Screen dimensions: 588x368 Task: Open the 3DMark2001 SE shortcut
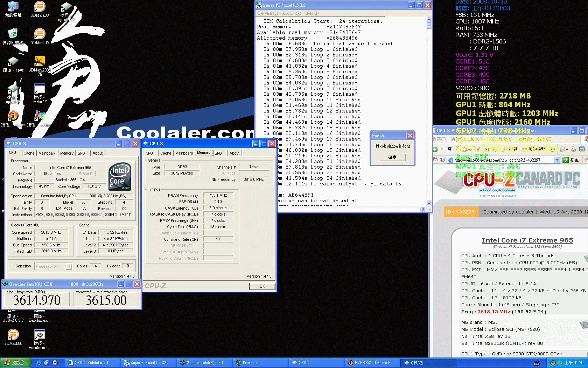tap(40, 66)
